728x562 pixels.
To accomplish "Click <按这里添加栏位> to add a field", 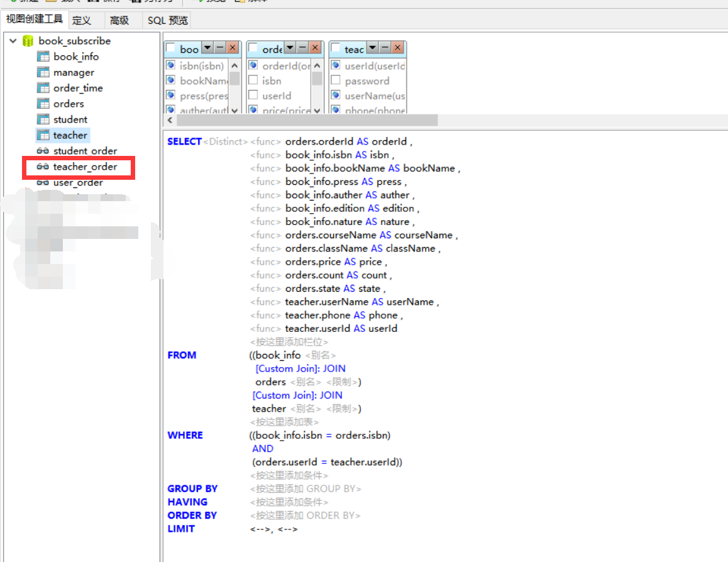I will point(289,342).
